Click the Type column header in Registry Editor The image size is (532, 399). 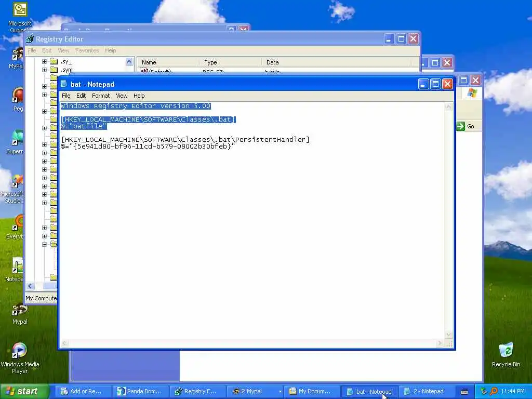point(231,62)
